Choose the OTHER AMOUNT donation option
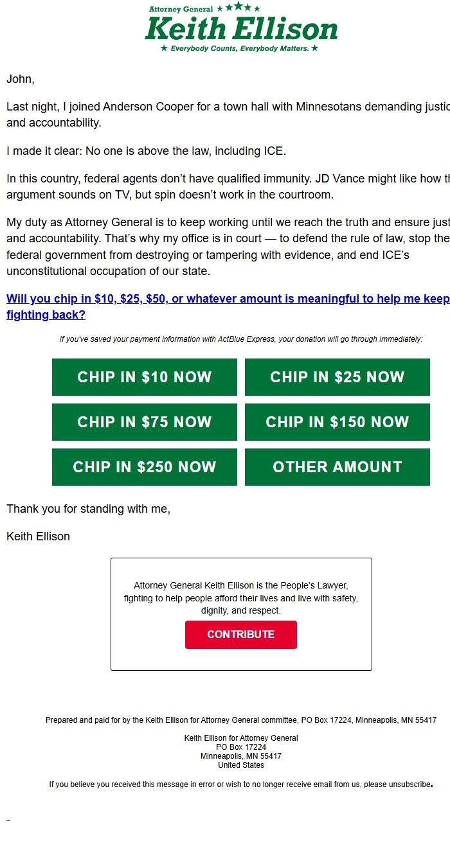This screenshot has width=450, height=868. coord(337,466)
